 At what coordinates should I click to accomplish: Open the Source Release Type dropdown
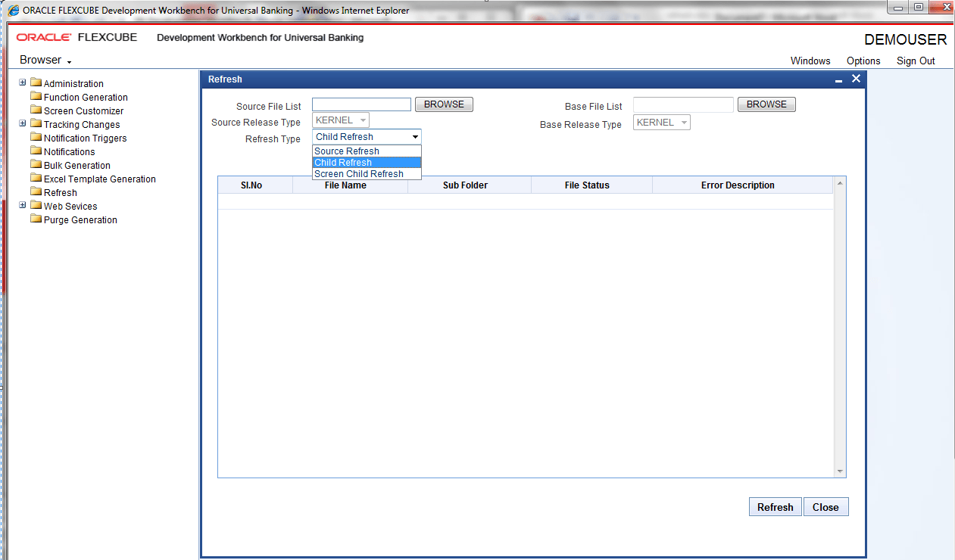coord(341,120)
